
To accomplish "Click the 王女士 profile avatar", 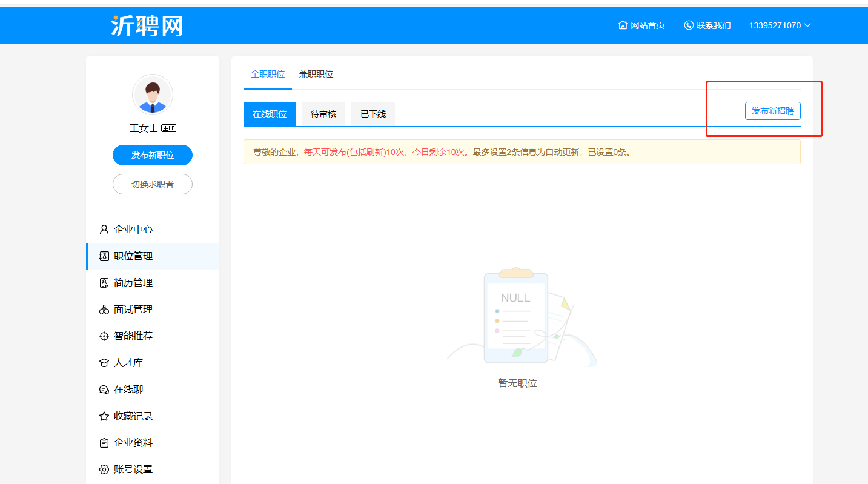I will tap(153, 94).
